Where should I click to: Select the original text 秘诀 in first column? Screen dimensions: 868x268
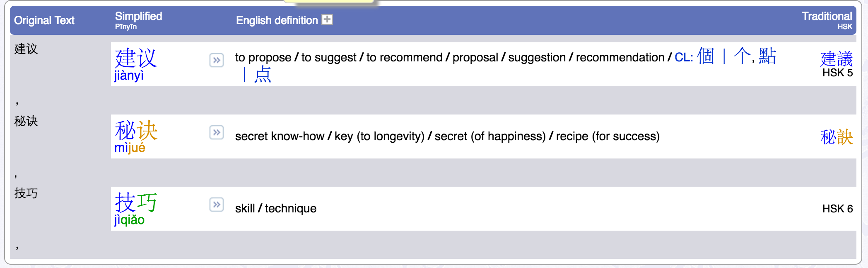[26, 121]
